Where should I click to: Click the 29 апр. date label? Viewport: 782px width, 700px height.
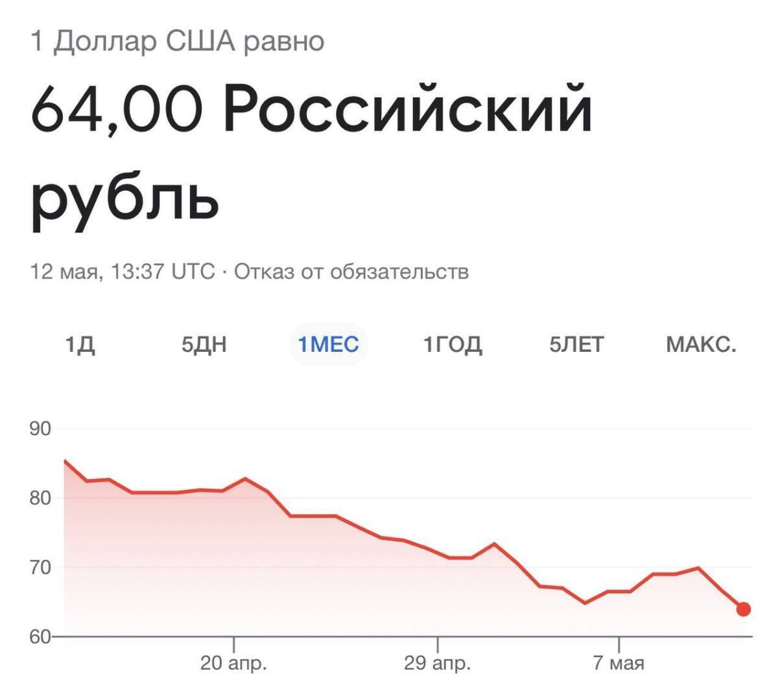pyautogui.click(x=438, y=664)
